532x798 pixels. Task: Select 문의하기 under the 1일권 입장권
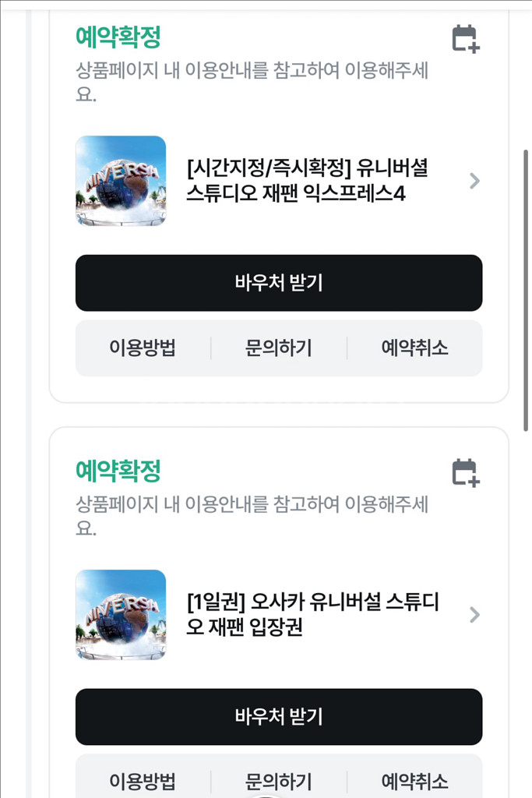(x=279, y=781)
